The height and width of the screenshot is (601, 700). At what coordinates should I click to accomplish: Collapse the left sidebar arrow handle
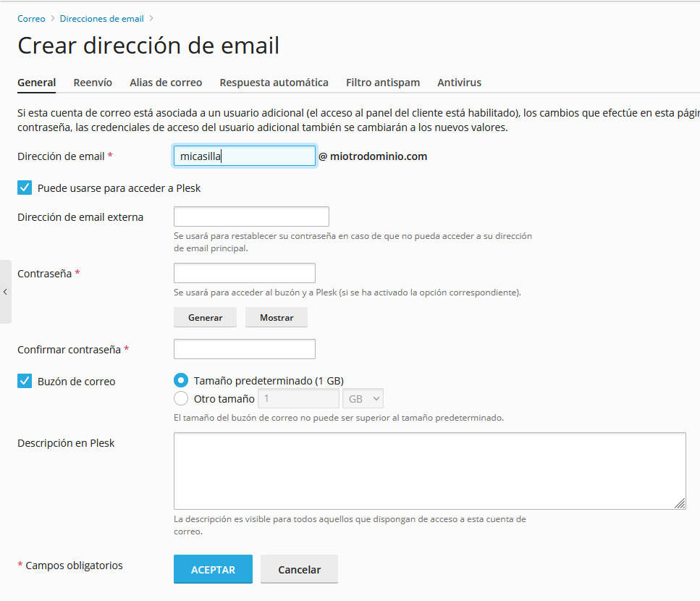coord(5,292)
